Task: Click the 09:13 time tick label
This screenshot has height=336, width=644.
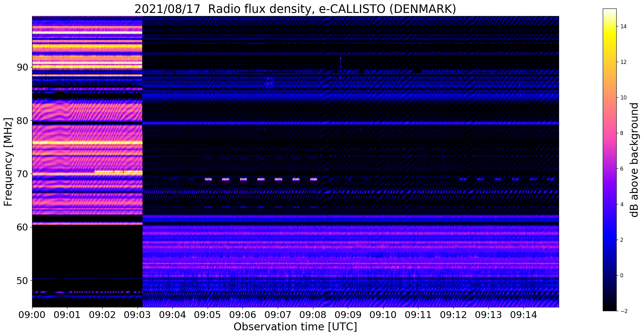Action: [488, 315]
